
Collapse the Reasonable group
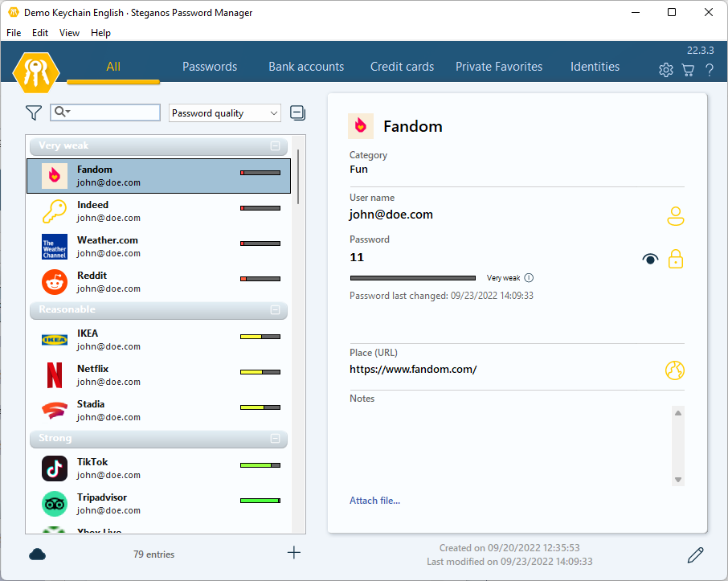[275, 310]
